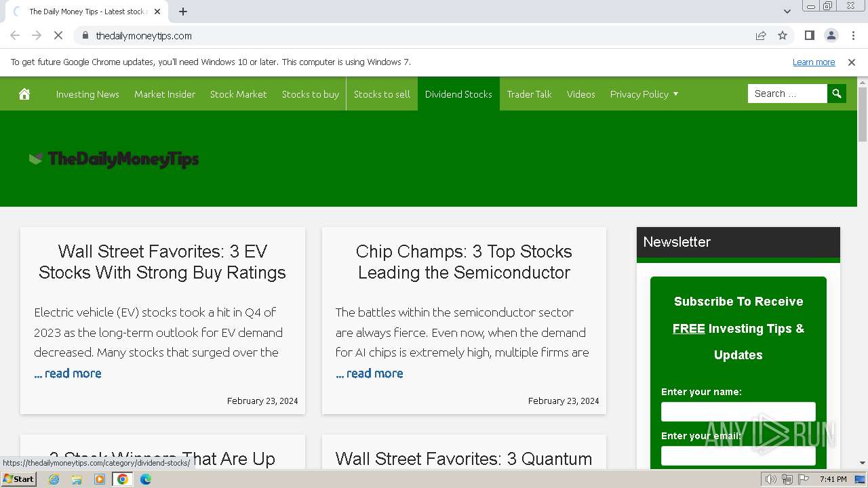The image size is (868, 488).
Task: Click Learn more about Chrome updates
Action: [814, 62]
